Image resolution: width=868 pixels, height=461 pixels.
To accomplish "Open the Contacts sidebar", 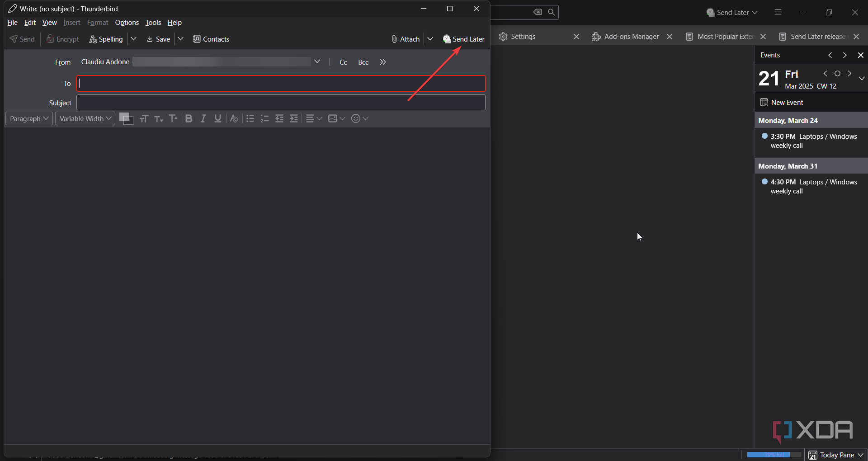I will coord(211,39).
